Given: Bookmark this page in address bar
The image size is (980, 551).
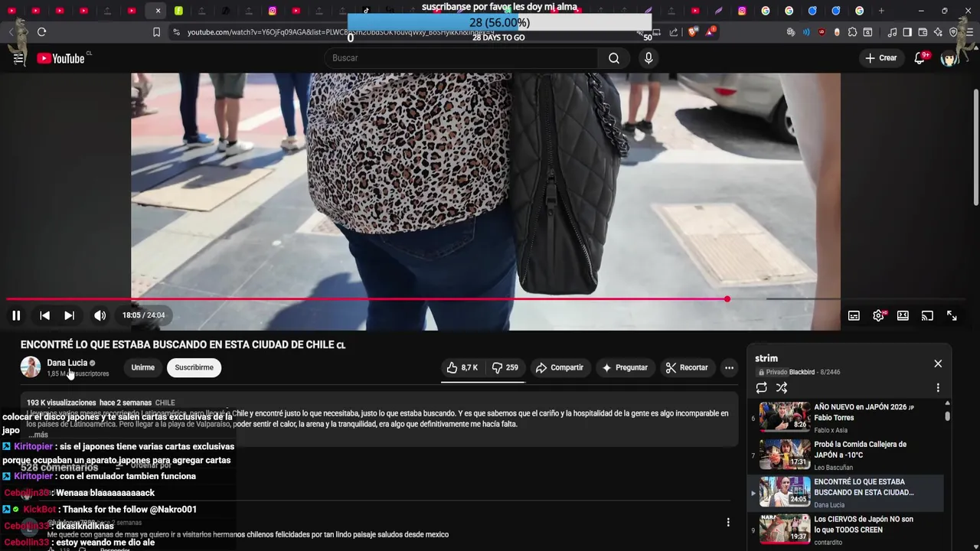Looking at the screenshot, I should (156, 32).
